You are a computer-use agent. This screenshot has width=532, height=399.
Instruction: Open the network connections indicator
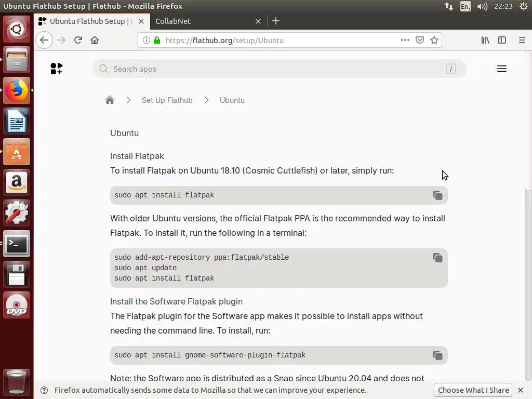(448, 6)
